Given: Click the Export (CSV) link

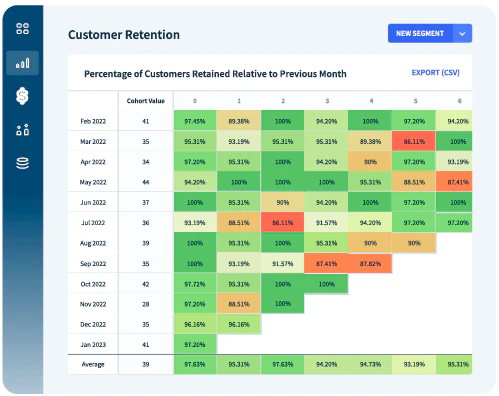Looking at the screenshot, I should (435, 73).
